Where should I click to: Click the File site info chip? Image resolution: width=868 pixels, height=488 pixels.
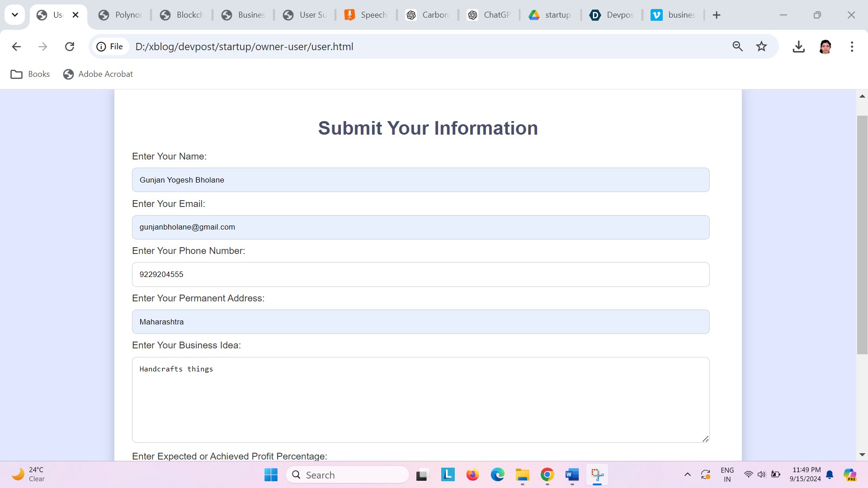(x=110, y=47)
